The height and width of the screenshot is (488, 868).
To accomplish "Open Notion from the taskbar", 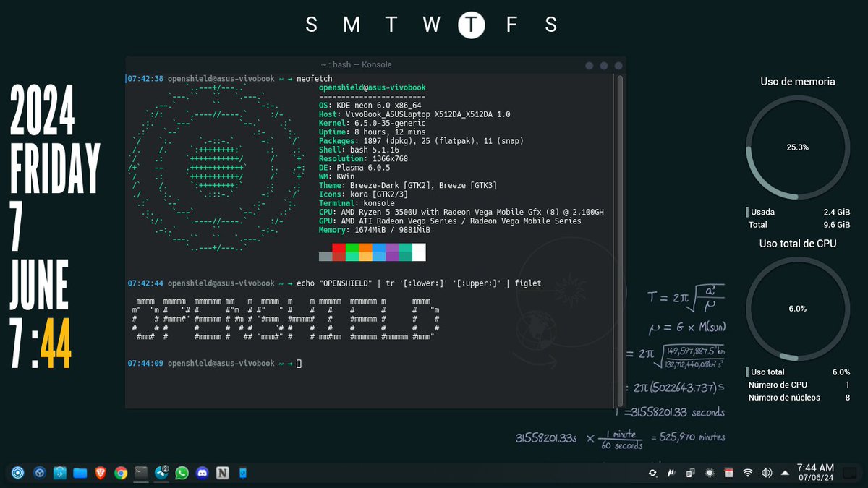I will (x=222, y=474).
